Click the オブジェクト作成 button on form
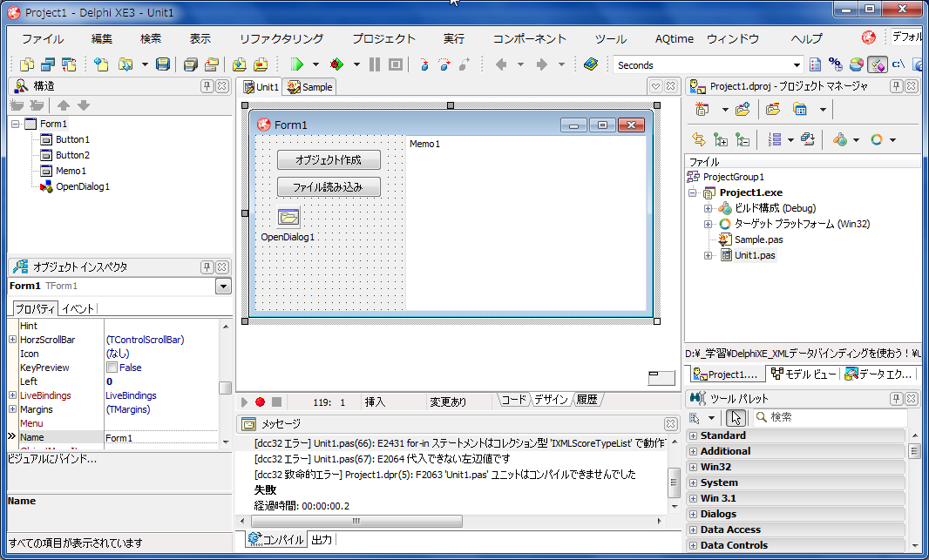The height and width of the screenshot is (560, 929). tap(329, 160)
